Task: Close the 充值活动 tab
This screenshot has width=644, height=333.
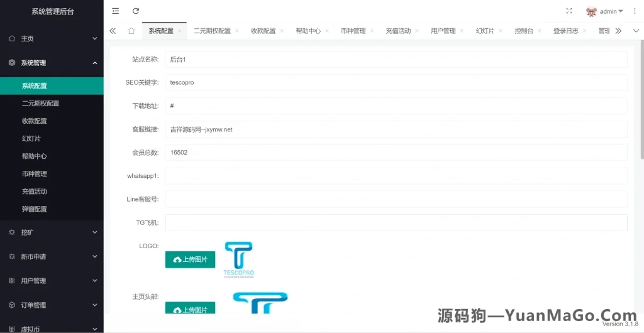Action: coord(417,31)
